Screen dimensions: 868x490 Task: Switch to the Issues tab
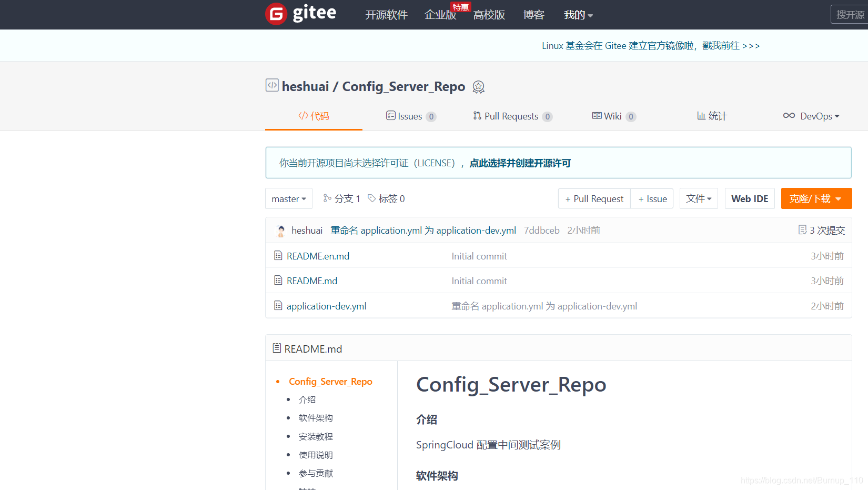411,116
